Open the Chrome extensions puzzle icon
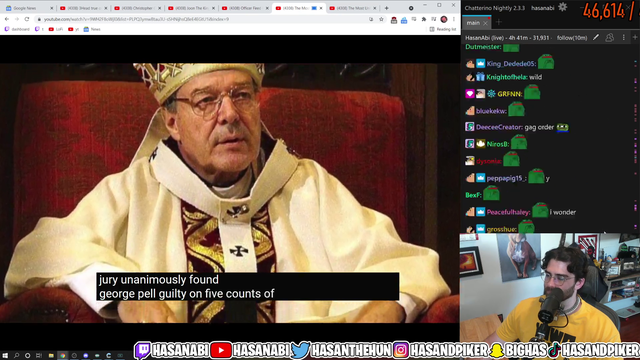The height and width of the screenshot is (360, 640). pos(424,19)
